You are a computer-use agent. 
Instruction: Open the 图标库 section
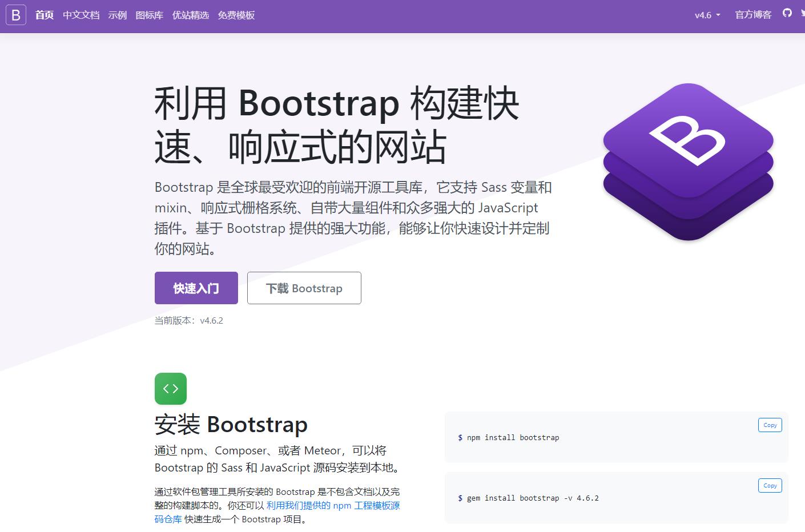149,15
